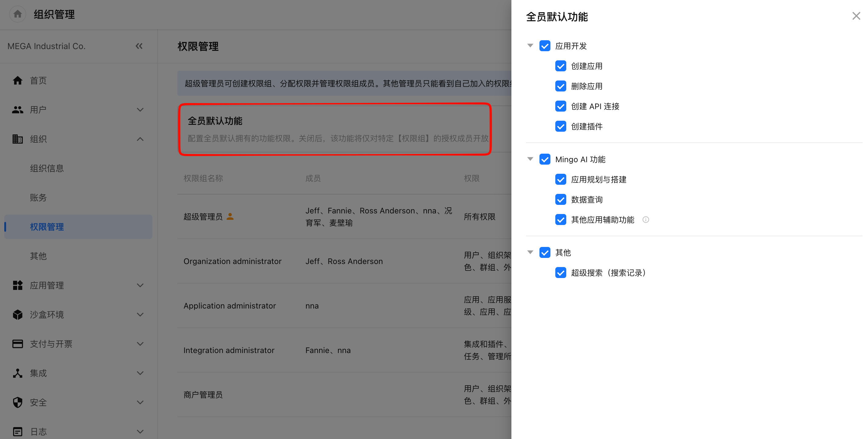Click the 支付与开票 card icon
Viewport: 868px width, 439px height.
(17, 344)
